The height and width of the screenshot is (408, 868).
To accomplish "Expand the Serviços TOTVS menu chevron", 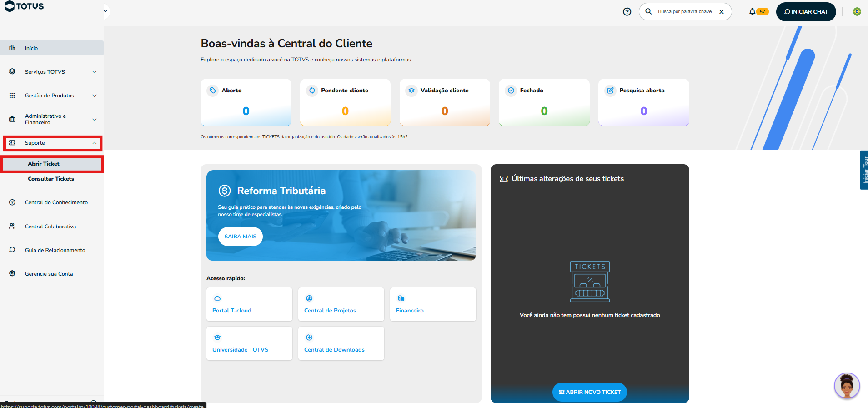I will pos(95,72).
